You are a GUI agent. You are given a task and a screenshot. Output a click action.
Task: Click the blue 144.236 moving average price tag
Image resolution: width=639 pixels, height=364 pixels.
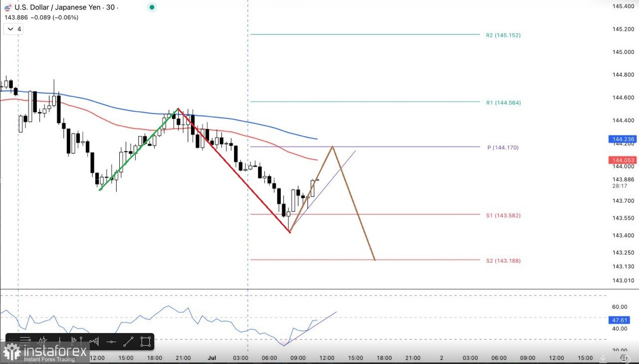point(623,139)
